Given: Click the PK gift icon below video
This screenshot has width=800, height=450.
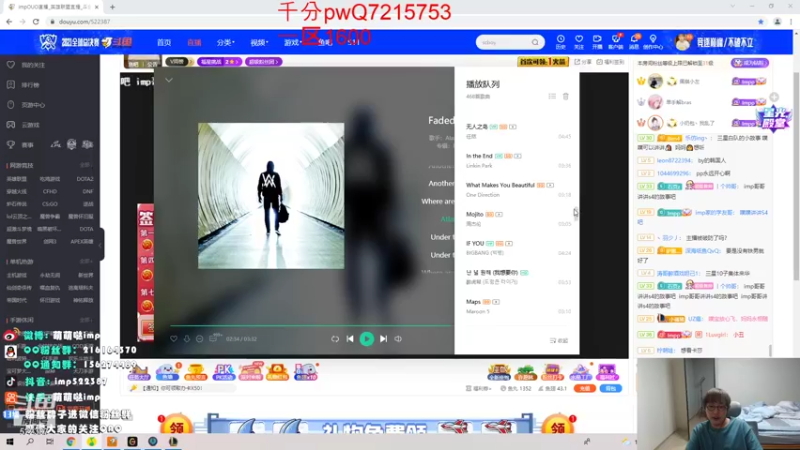Looking at the screenshot, I should [x=223, y=372].
